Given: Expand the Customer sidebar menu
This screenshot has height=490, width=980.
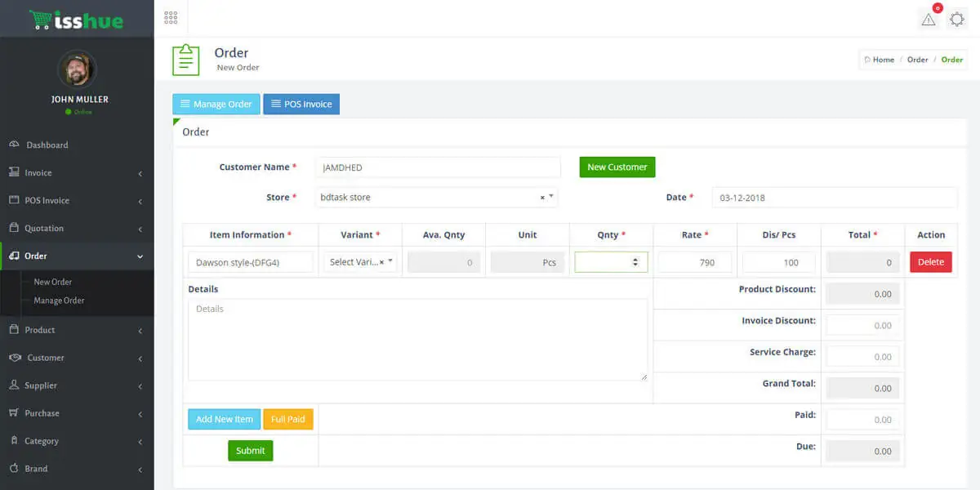Looking at the screenshot, I should point(140,359).
